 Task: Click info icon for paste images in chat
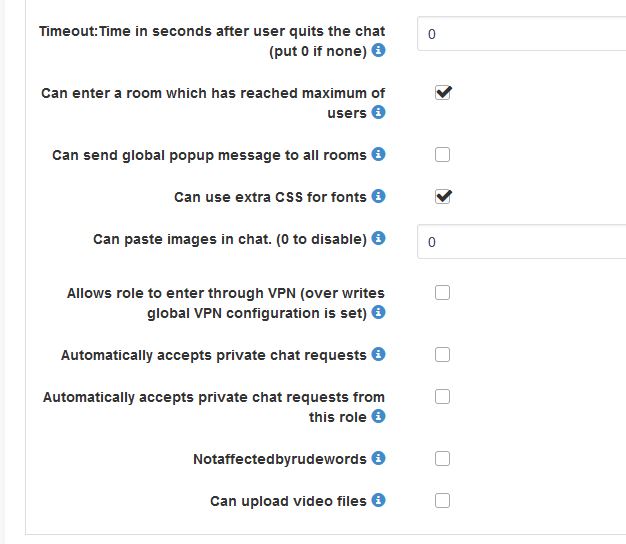click(378, 239)
